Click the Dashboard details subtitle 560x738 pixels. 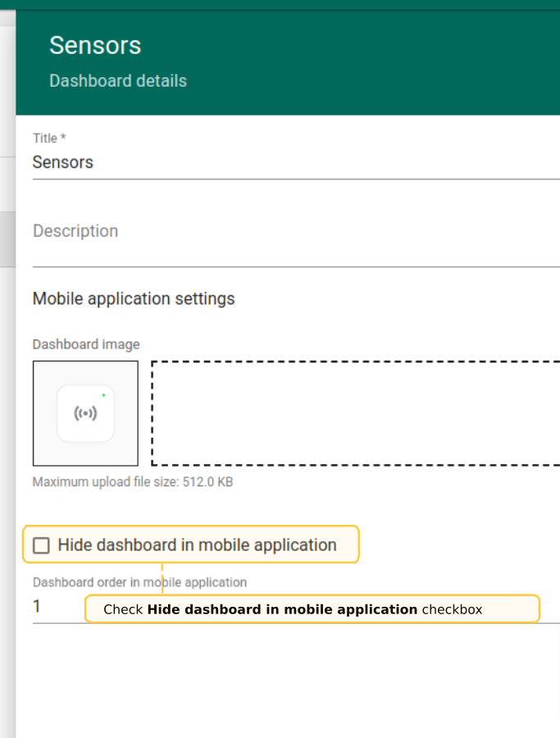[118, 81]
